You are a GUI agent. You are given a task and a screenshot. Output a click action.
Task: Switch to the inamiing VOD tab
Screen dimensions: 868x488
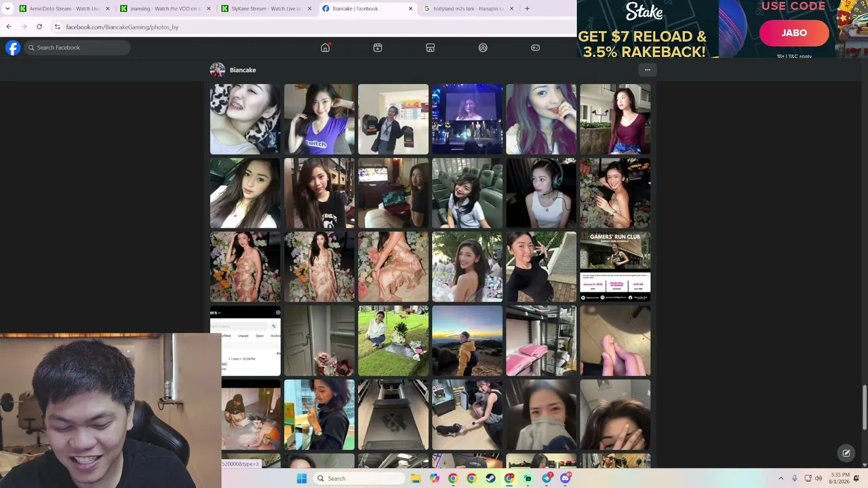(x=165, y=9)
